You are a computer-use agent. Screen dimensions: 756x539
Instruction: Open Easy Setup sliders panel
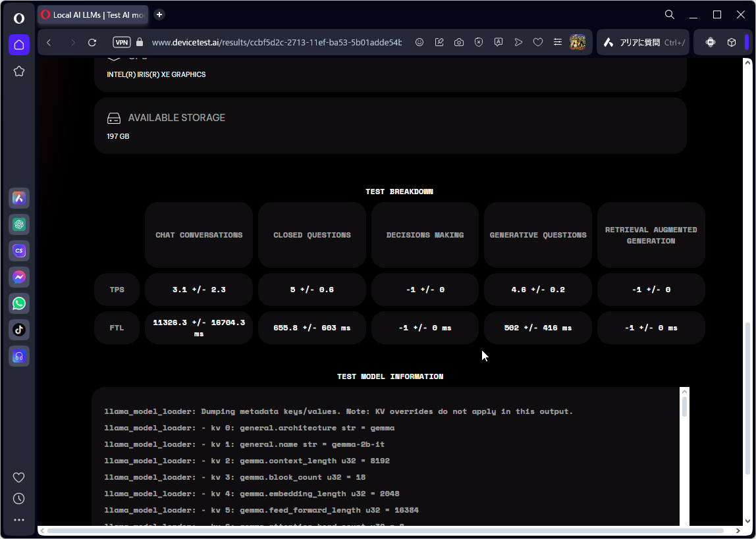pos(557,41)
